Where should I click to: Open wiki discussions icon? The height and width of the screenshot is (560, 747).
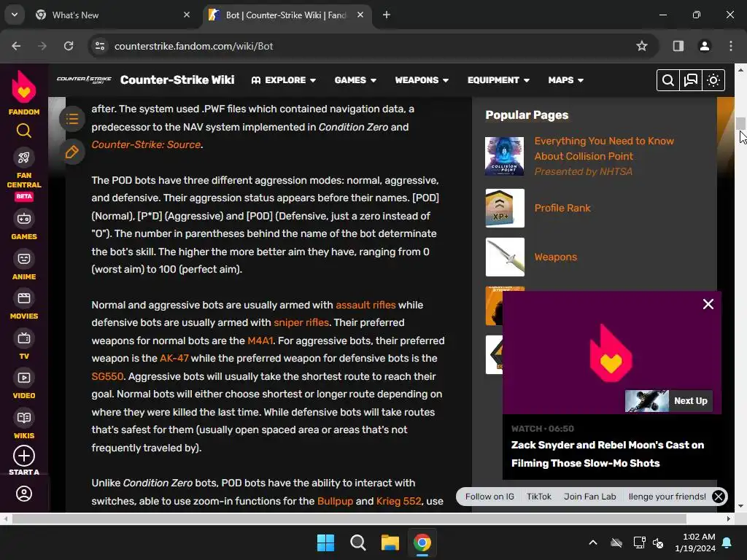[x=691, y=80]
